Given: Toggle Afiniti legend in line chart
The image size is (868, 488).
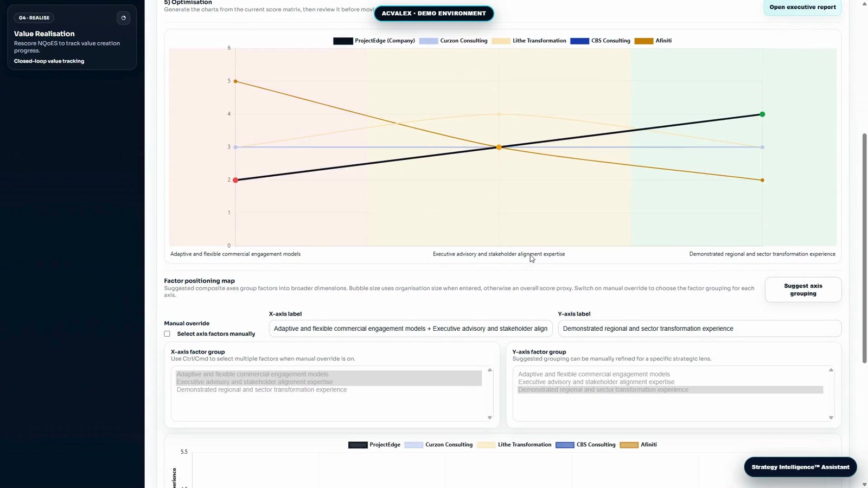Looking at the screenshot, I should pos(653,41).
